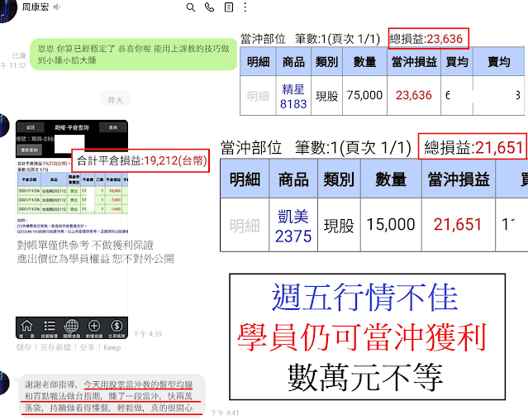Click the contact avatar in chat header
528x420 pixels.
[x=7, y=9]
